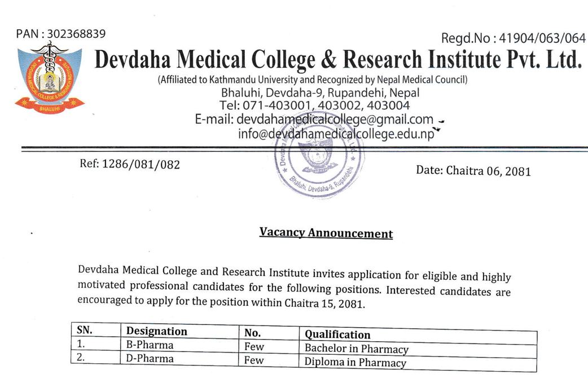
Task: Click the Designation column header
Action: click(x=156, y=331)
